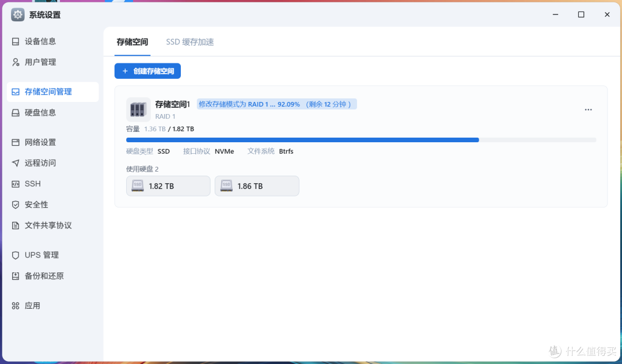
Task: Click the Btrfs file system value
Action: (x=286, y=151)
